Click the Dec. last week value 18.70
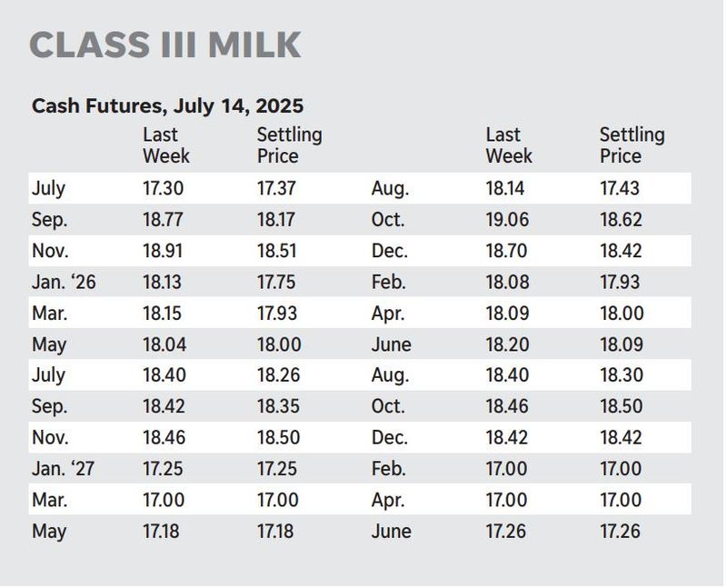This screenshot has height=588, width=727. coord(507,251)
